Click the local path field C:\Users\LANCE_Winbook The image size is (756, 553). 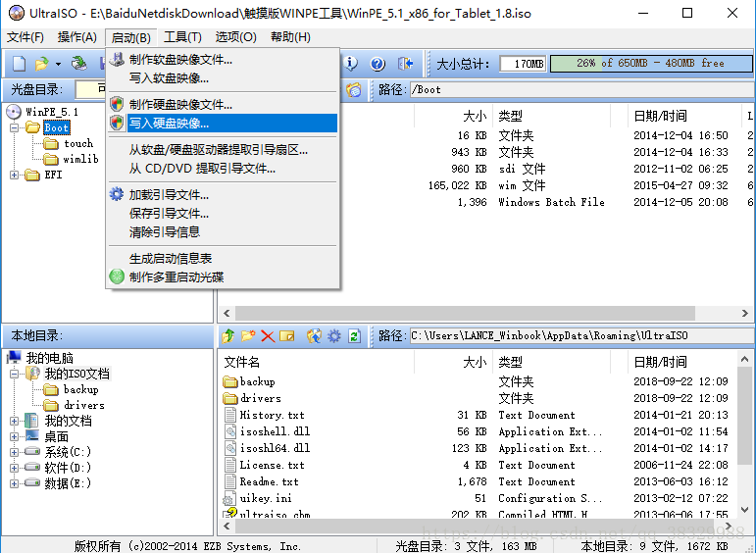click(581, 335)
